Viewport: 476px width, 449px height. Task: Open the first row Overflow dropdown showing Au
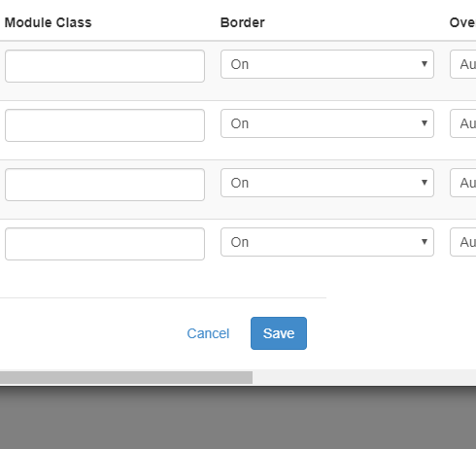pos(463,64)
